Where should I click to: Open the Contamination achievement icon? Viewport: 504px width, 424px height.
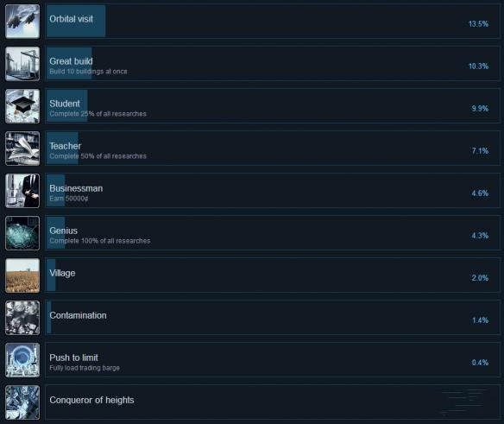(22, 318)
